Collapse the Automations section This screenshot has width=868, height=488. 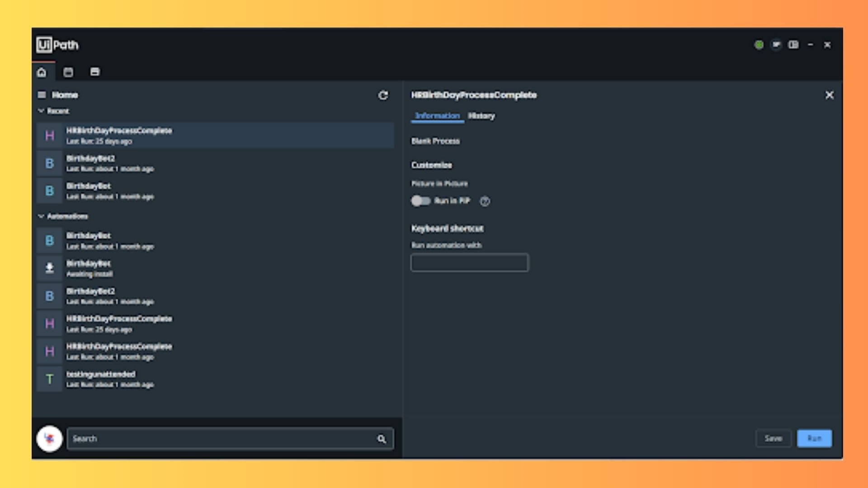tap(41, 216)
